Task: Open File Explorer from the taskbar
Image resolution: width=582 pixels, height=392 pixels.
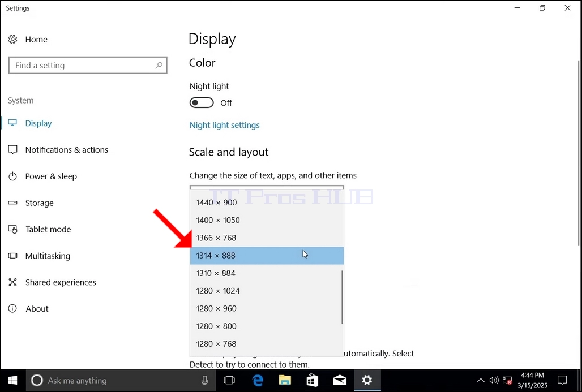Action: [x=285, y=381]
